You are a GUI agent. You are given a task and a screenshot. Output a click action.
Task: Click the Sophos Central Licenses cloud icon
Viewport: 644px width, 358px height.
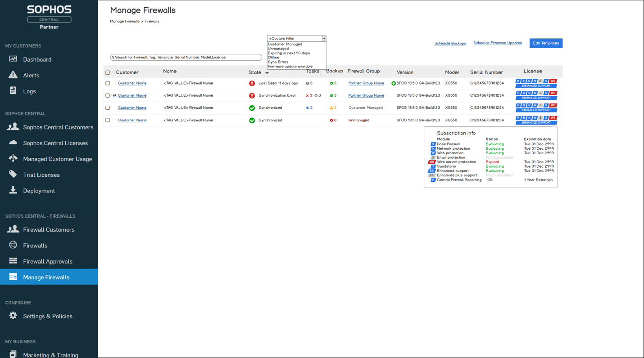pos(13,143)
